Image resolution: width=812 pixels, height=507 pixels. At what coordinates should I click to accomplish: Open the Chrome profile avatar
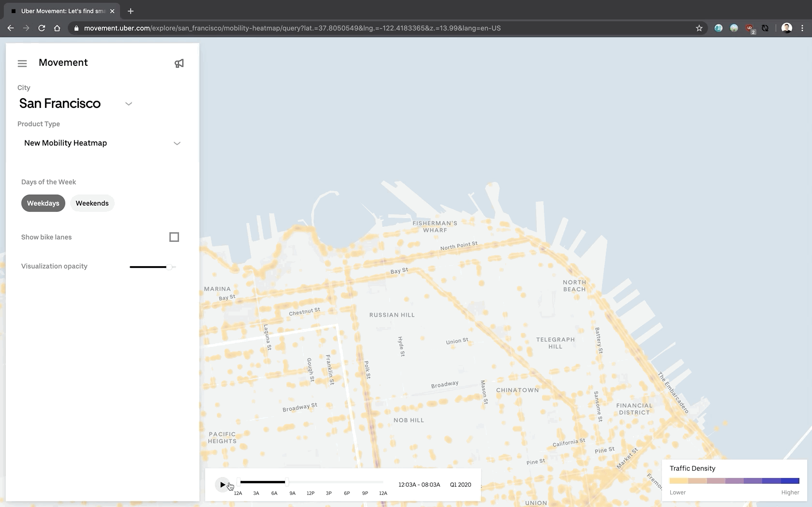point(787,28)
